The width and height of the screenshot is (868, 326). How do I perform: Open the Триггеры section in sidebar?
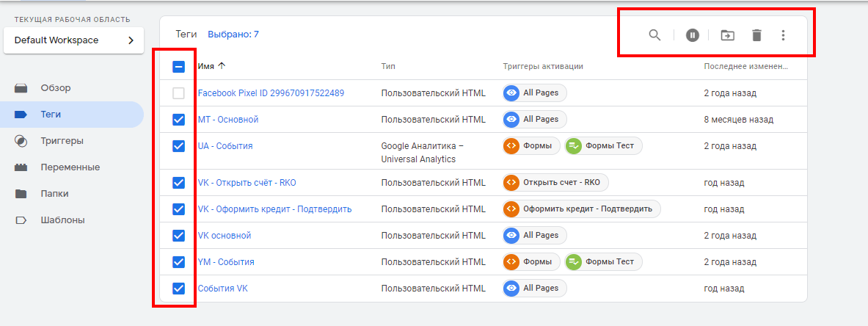[x=62, y=141]
